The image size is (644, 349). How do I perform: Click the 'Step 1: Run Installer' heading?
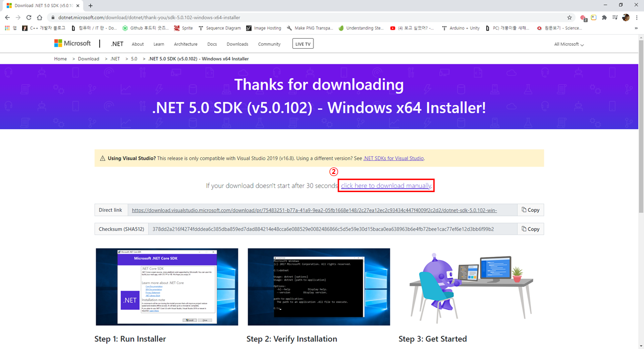pos(130,339)
